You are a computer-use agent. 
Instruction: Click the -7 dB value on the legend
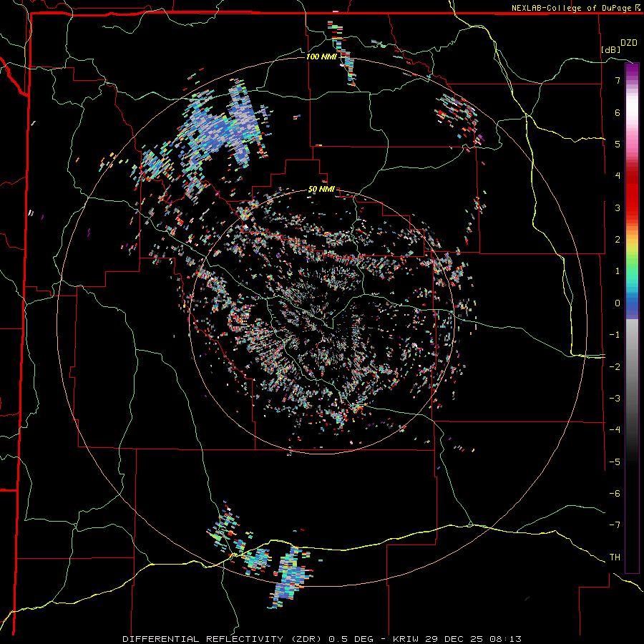615,525
